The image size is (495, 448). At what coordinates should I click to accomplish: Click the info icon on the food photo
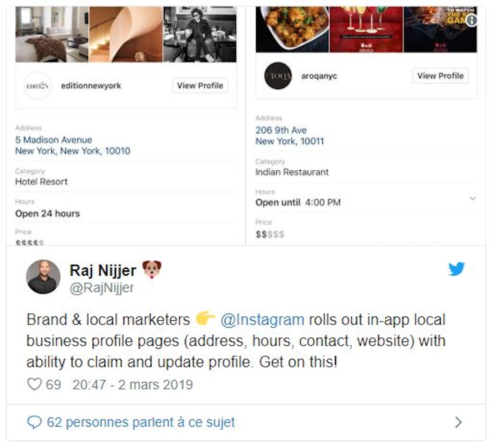tap(471, 21)
